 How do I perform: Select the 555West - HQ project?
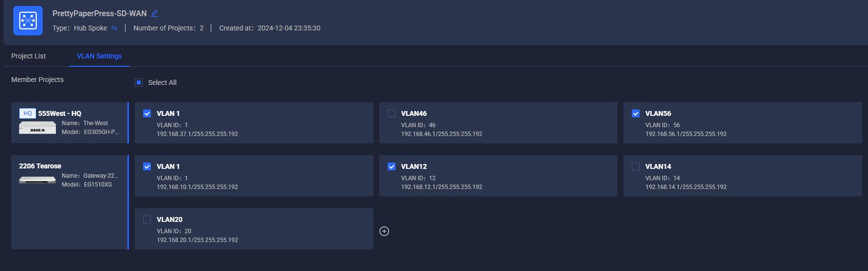tap(69, 123)
